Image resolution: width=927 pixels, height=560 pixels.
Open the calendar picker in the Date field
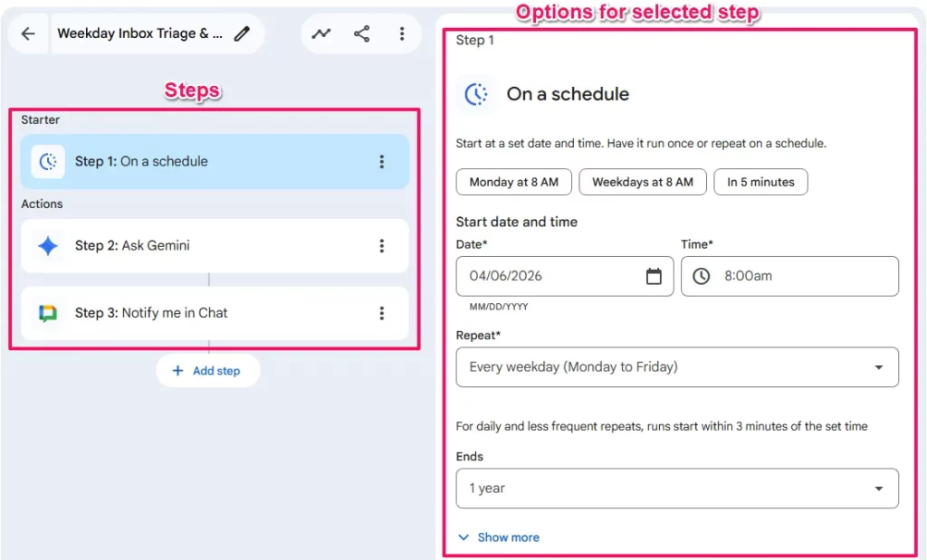click(x=655, y=276)
